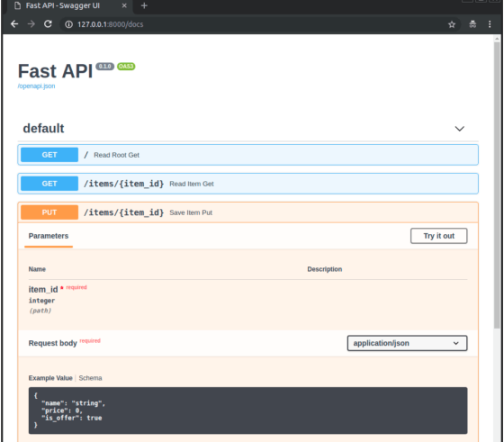This screenshot has height=442, width=504.
Task: Click the site info icon in address bar
Action: click(x=68, y=24)
